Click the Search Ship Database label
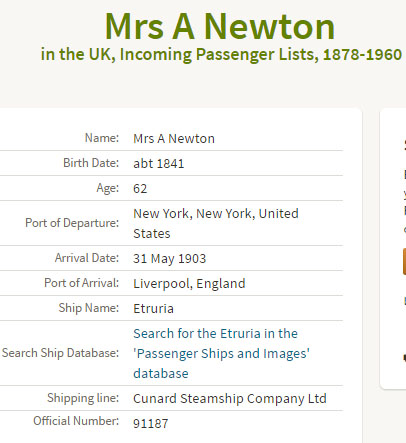The image size is (406, 443). coord(60,353)
